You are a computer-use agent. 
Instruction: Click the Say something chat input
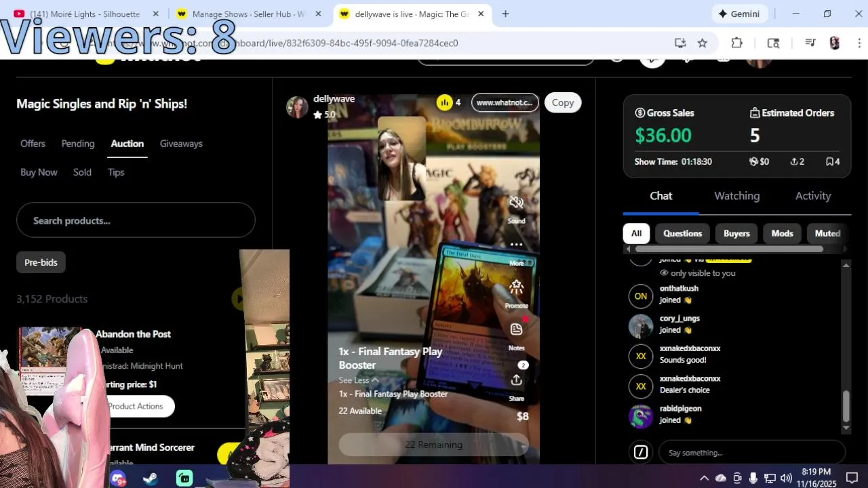point(753,453)
